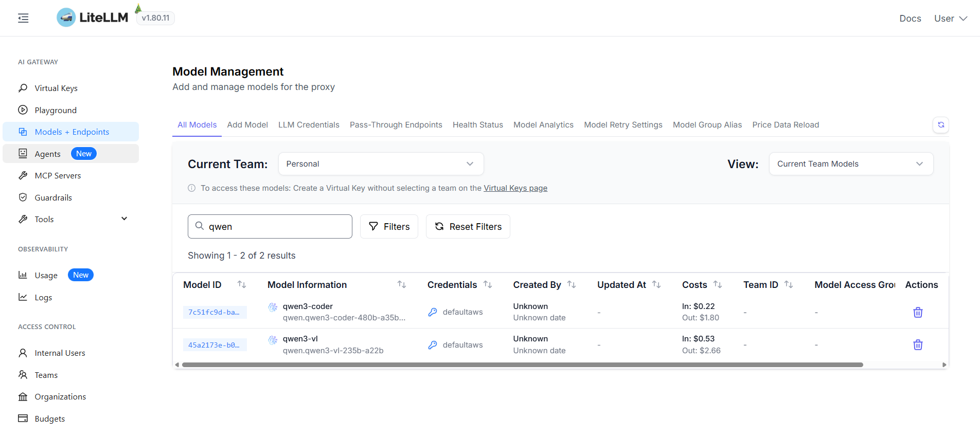
Task: Click the refresh icon beside the model tabs
Action: [x=940, y=125]
